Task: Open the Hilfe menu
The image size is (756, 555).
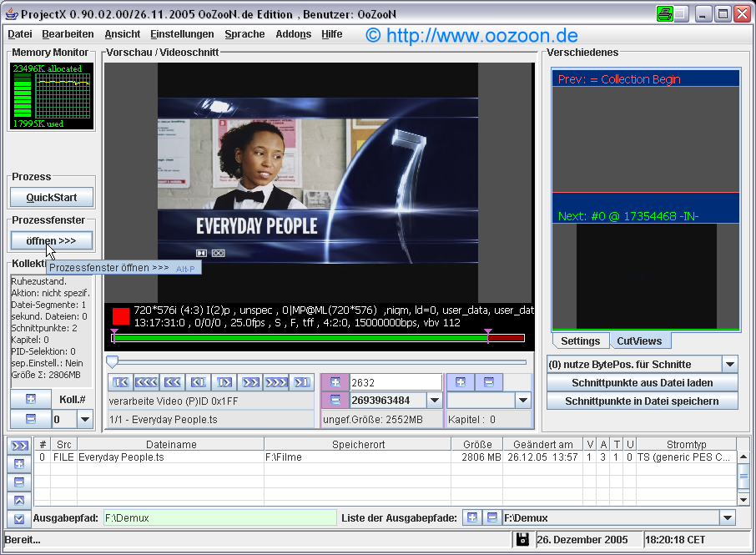Action: coord(332,34)
